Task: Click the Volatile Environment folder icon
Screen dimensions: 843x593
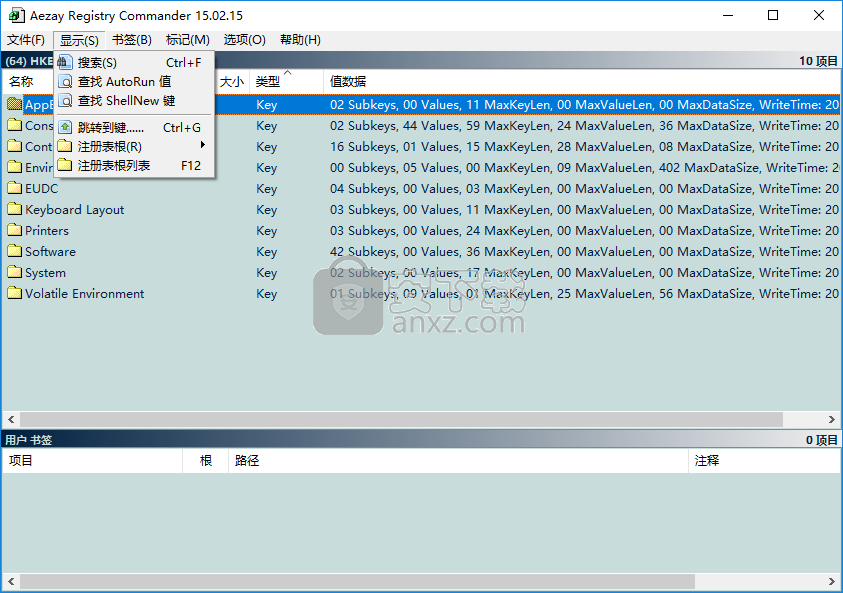Action: click(15, 293)
